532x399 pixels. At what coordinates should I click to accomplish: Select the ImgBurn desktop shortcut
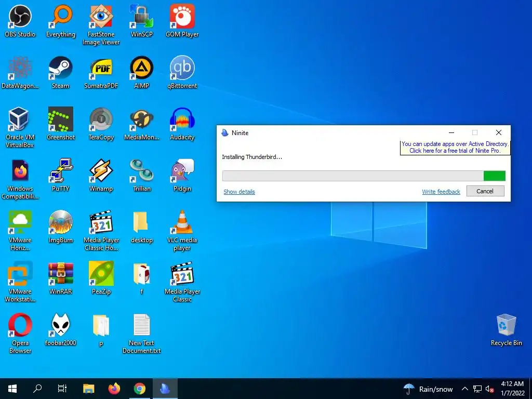pos(61,227)
